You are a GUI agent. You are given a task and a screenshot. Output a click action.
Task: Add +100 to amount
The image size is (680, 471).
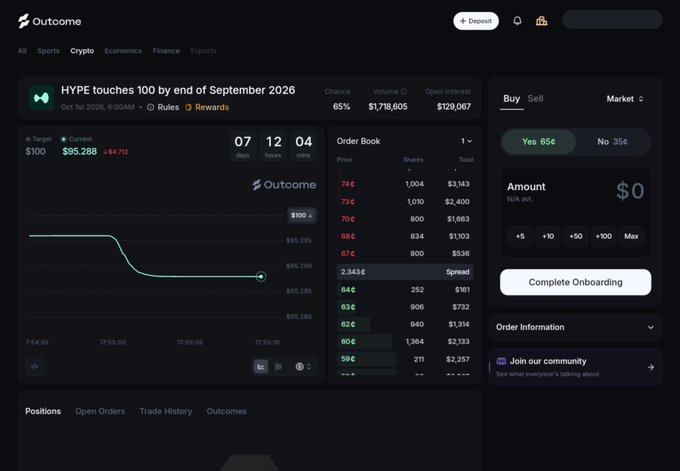point(603,236)
